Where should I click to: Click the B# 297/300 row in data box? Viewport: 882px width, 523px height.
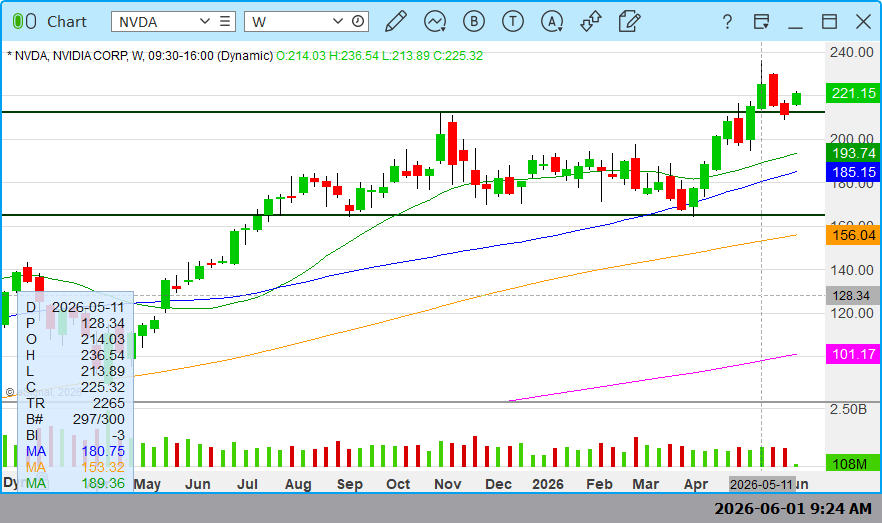click(x=75, y=419)
